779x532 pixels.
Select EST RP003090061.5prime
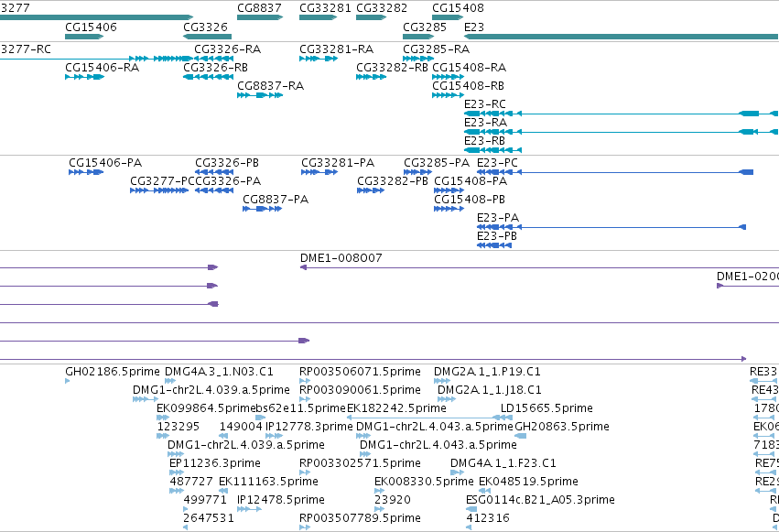(360, 390)
